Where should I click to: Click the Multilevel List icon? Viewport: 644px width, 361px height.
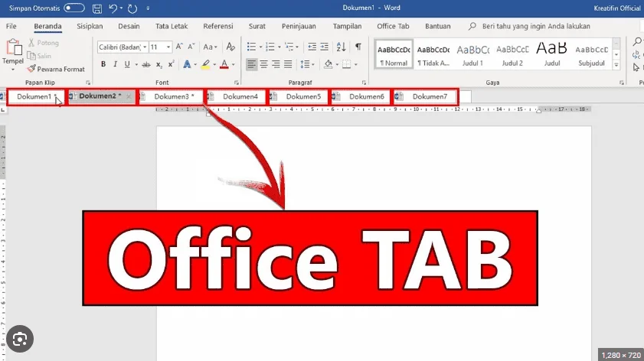coord(289,47)
